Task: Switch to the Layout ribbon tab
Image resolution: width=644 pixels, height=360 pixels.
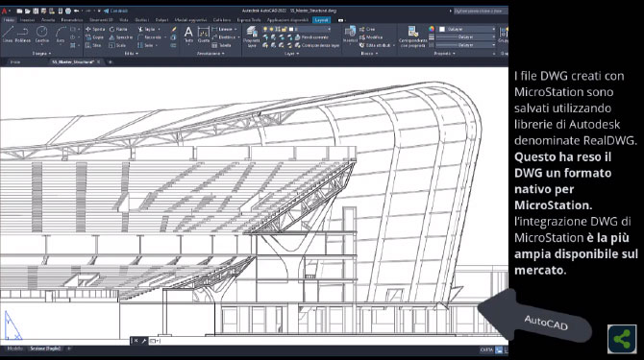Action: [321, 20]
